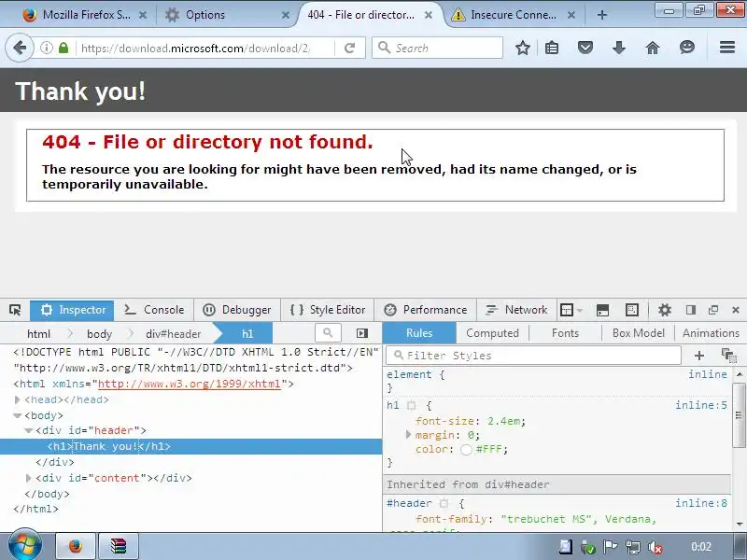Toggle pseudo-class panel icon beside plus

pyautogui.click(x=729, y=356)
